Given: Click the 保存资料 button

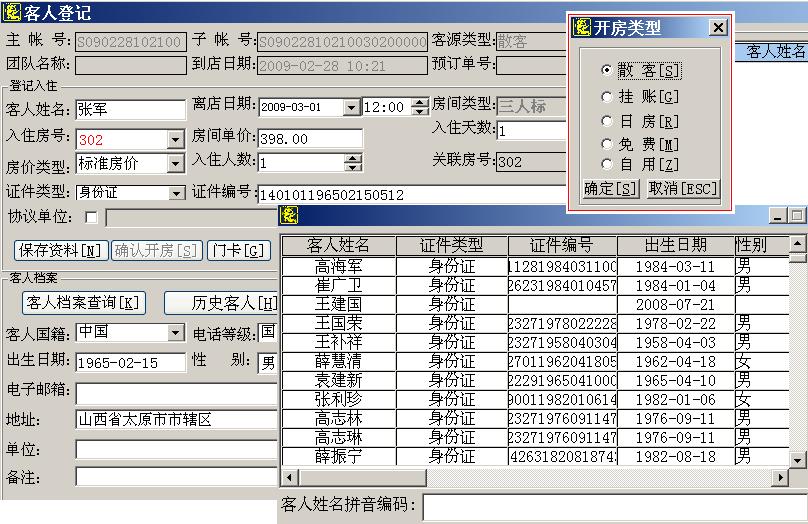Looking at the screenshot, I should 60,250.
